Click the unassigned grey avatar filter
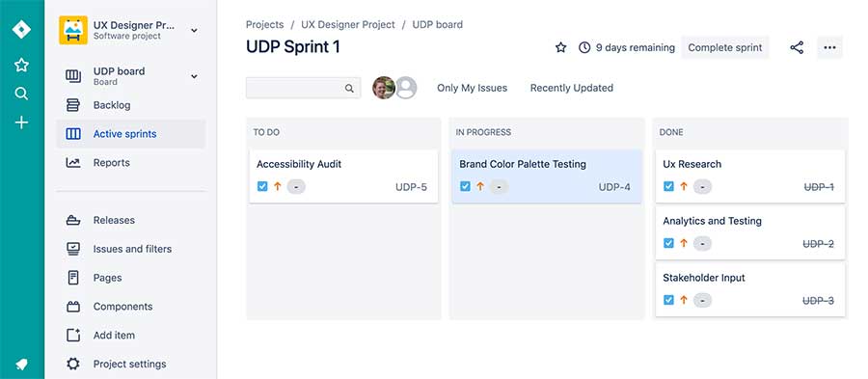Screen dimensions: 868x379 pos(406,88)
